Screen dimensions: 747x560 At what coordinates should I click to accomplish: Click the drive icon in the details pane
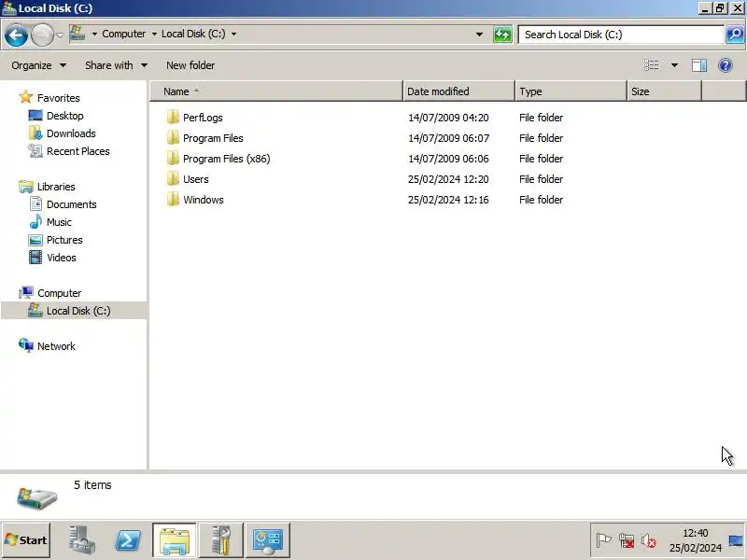36,497
